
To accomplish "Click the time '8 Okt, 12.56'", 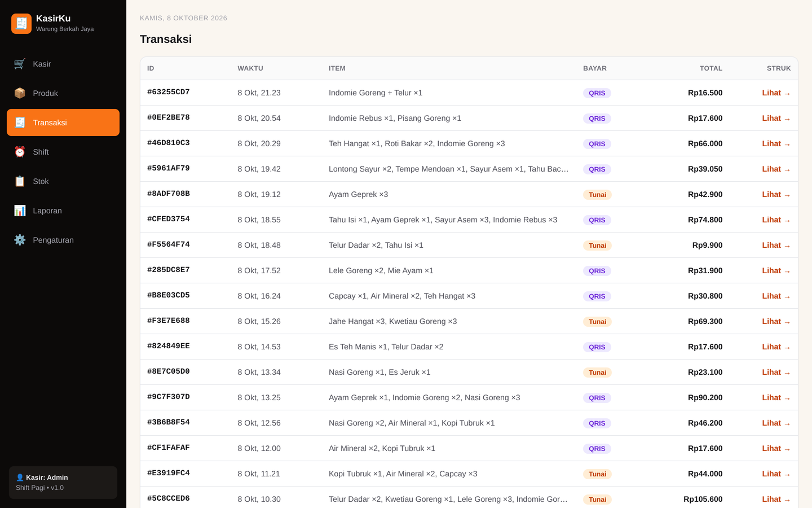I will [x=259, y=423].
